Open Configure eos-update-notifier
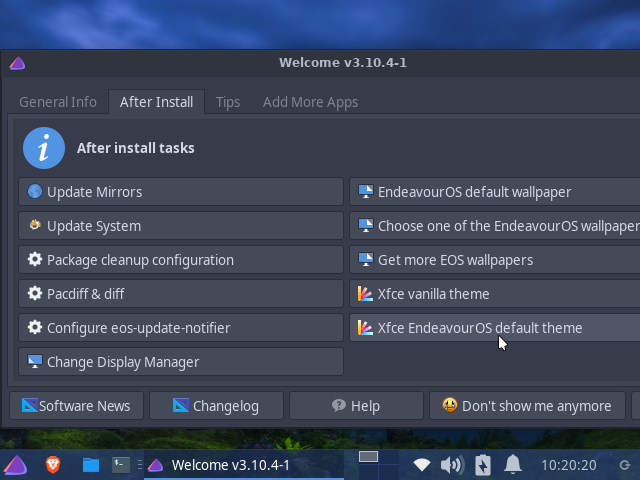 click(x=181, y=328)
